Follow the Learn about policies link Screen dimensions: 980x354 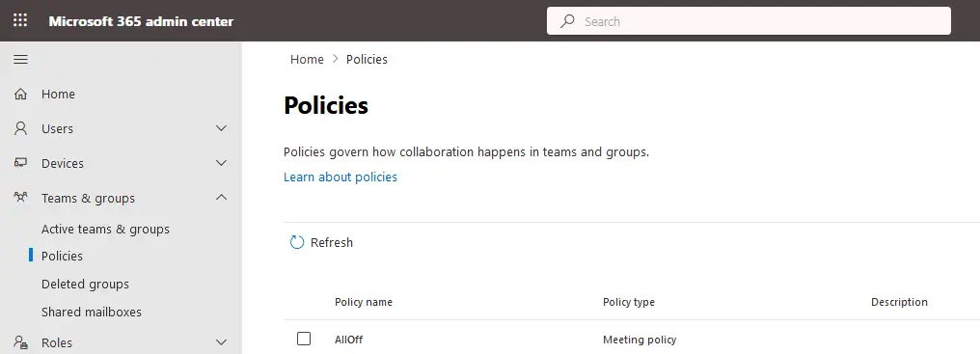pyautogui.click(x=340, y=177)
